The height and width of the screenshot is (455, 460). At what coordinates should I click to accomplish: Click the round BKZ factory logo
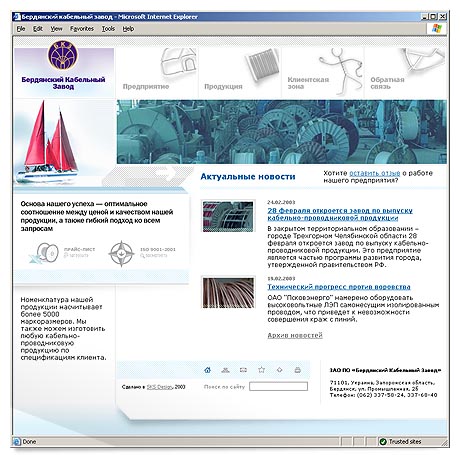63,55
